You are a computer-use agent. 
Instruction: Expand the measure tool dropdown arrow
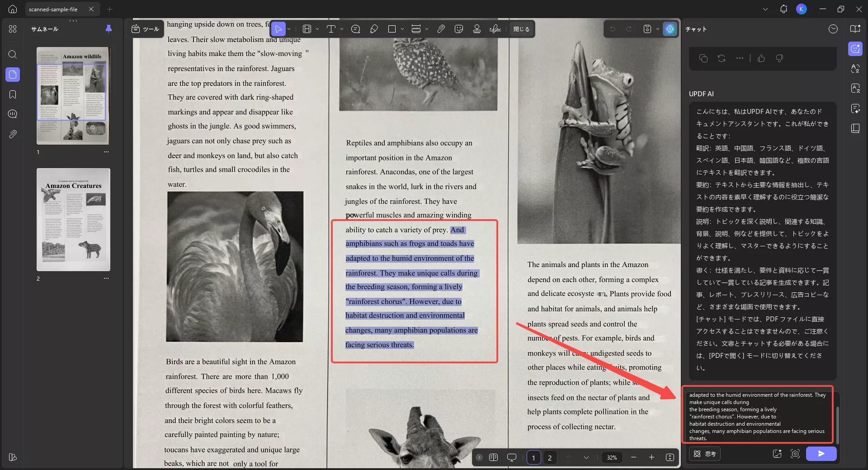427,29
